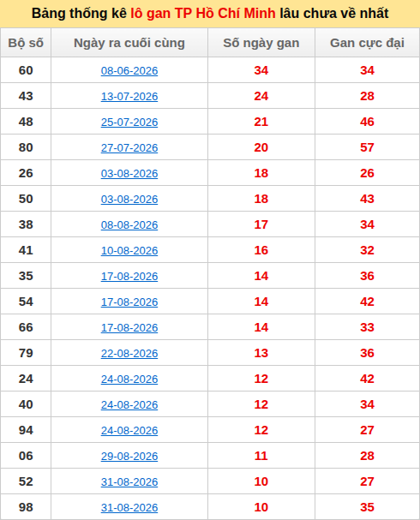Click the 'Gan cực đại' column header
The width and height of the screenshot is (420, 520).
pos(367,43)
